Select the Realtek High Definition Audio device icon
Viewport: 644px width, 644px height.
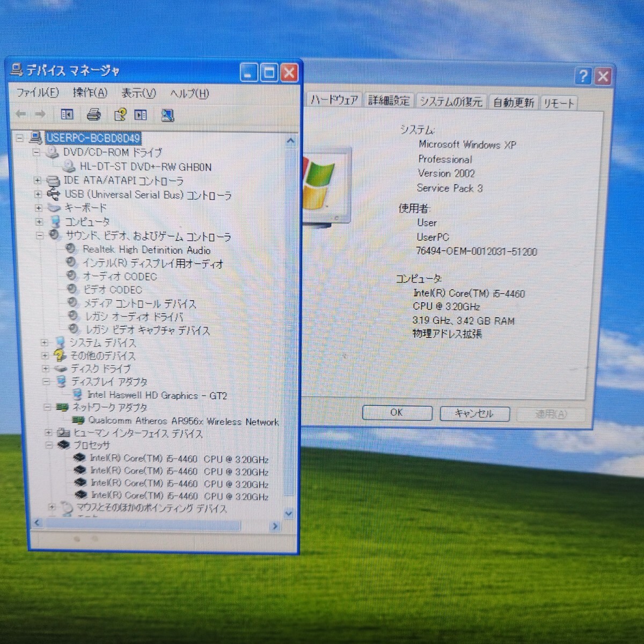tap(71, 249)
